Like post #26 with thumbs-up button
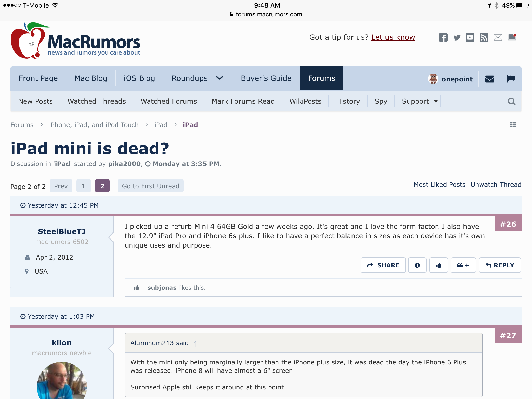532x399 pixels. (x=438, y=265)
